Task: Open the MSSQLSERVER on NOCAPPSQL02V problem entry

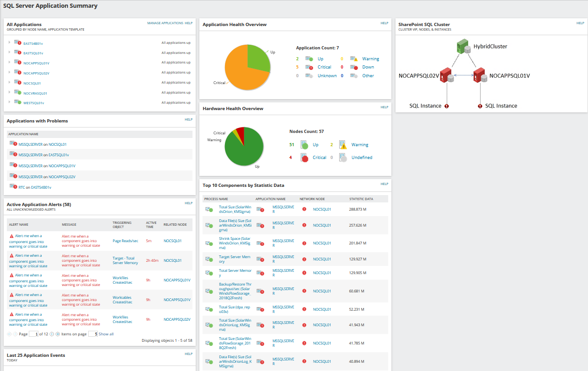Action: pyautogui.click(x=47, y=177)
